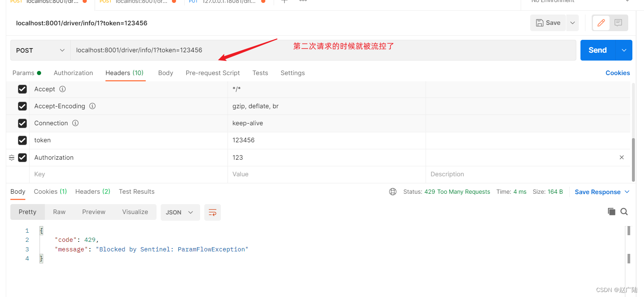Click the drag handle on Authorization row
The width and height of the screenshot is (644, 297).
point(12,158)
